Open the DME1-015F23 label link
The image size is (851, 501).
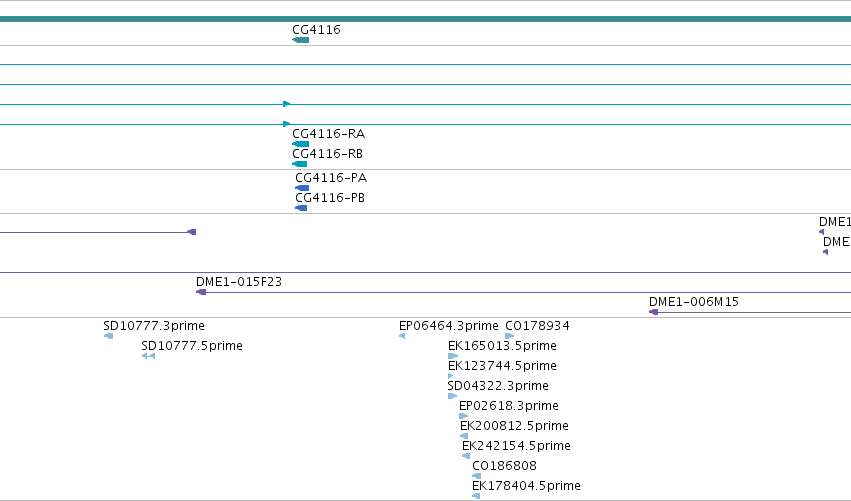tap(239, 282)
